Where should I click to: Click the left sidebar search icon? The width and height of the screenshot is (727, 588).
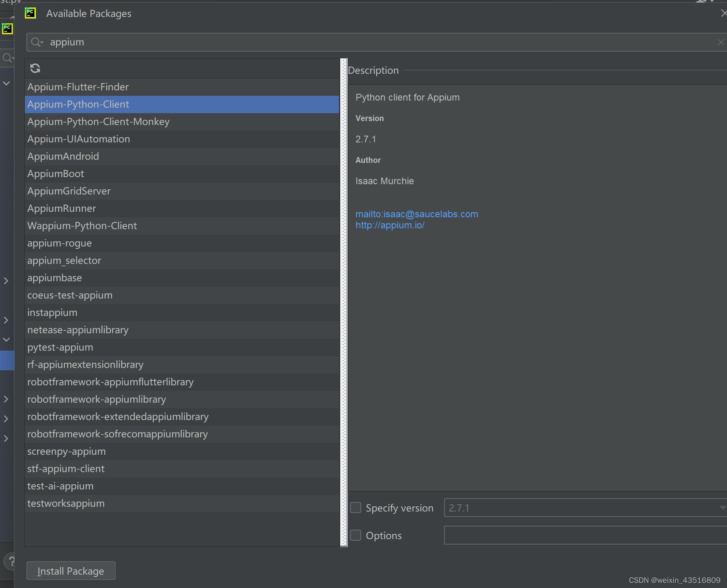click(x=7, y=58)
